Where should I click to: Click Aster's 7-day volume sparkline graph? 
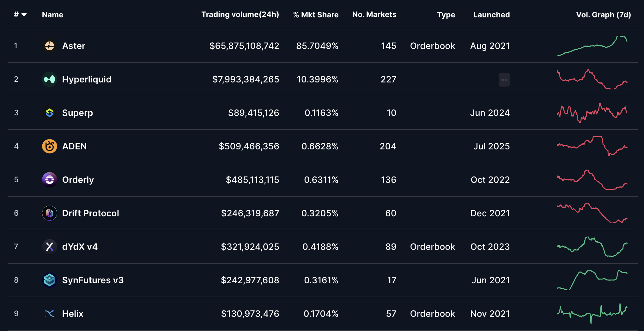592,46
